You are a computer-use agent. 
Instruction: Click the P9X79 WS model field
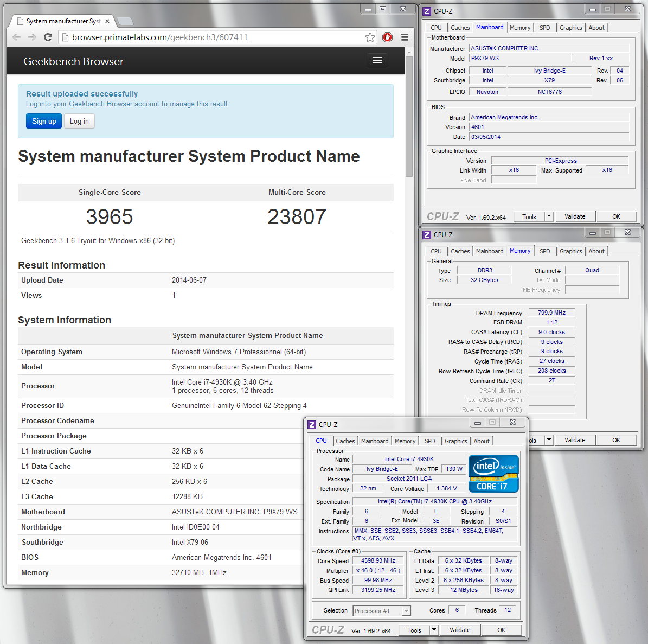click(x=520, y=58)
